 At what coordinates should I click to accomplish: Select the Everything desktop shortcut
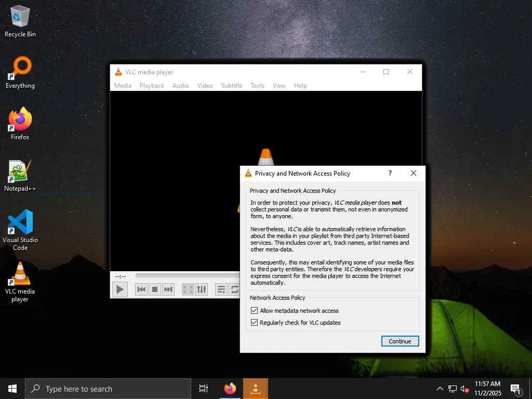click(20, 73)
